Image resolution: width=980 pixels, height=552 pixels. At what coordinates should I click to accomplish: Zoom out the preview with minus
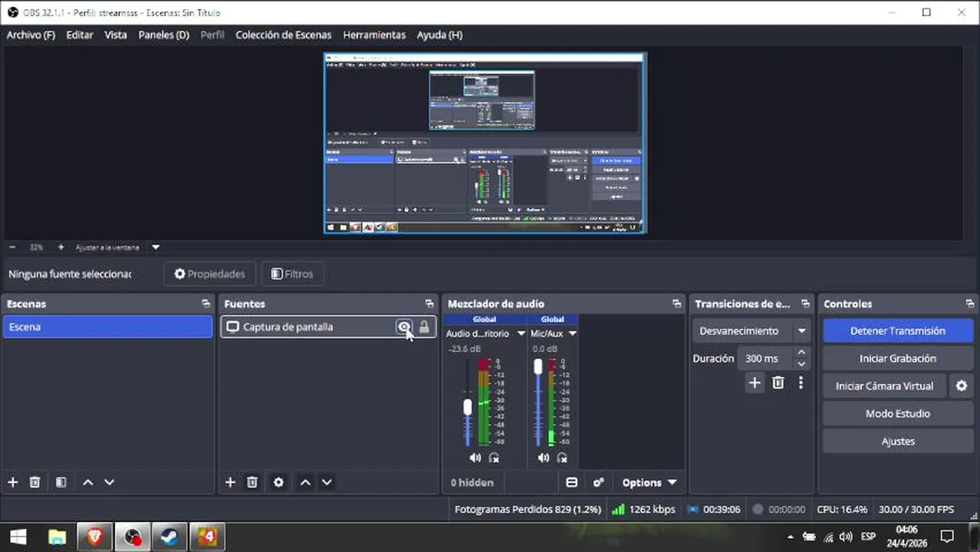[12, 248]
